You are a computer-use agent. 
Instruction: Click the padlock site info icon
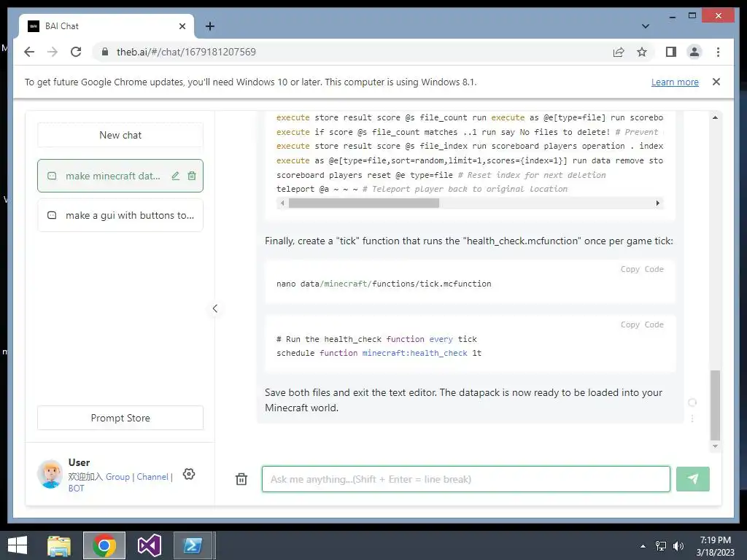(105, 52)
